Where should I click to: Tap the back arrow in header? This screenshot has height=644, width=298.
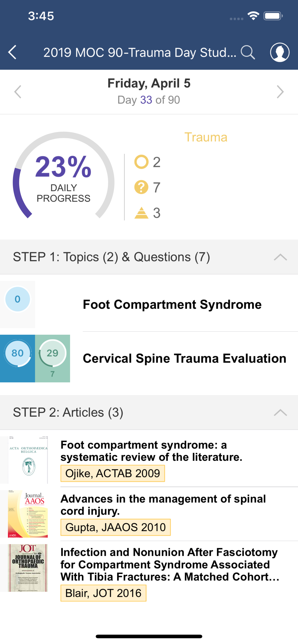[x=12, y=52]
